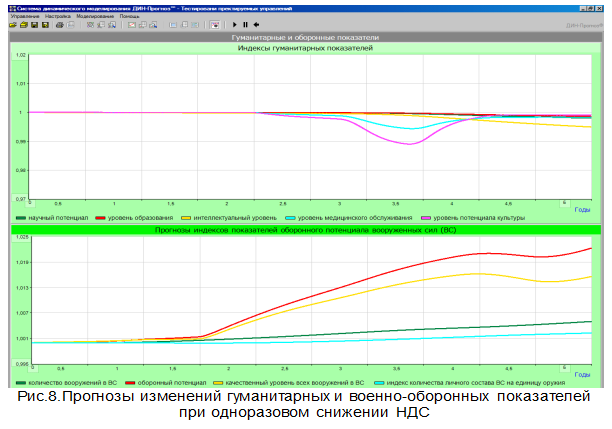Screen dimensions: 612x429
Task: Pause the running simulation
Action: 245,24
